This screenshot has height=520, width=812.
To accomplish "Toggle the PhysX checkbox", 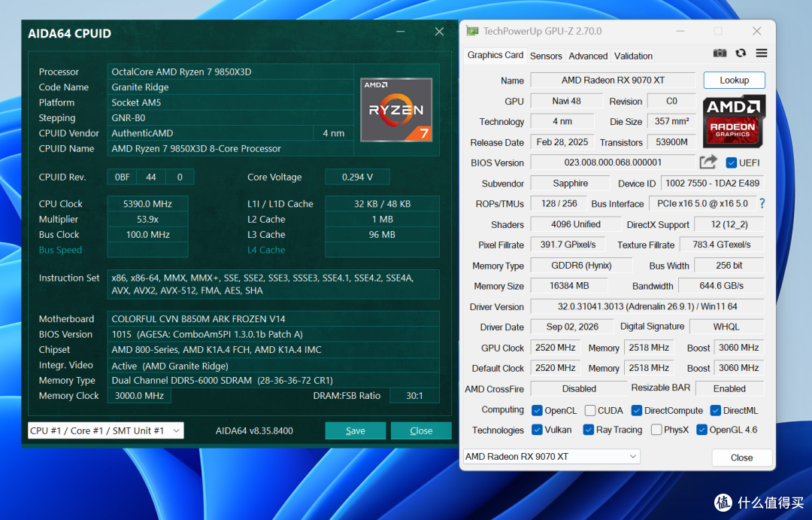I will click(x=656, y=430).
